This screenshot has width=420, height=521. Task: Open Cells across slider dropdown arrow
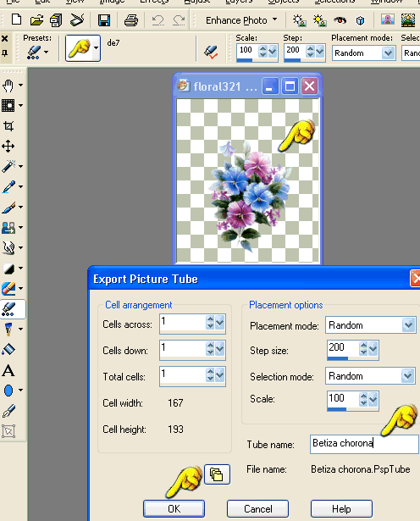click(220, 322)
